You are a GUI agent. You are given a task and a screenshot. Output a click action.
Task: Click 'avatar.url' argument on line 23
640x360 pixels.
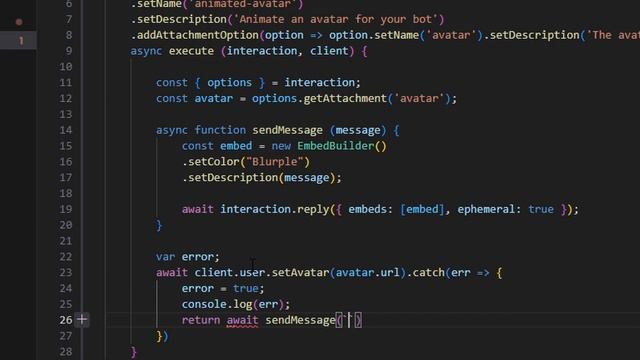coord(368,272)
